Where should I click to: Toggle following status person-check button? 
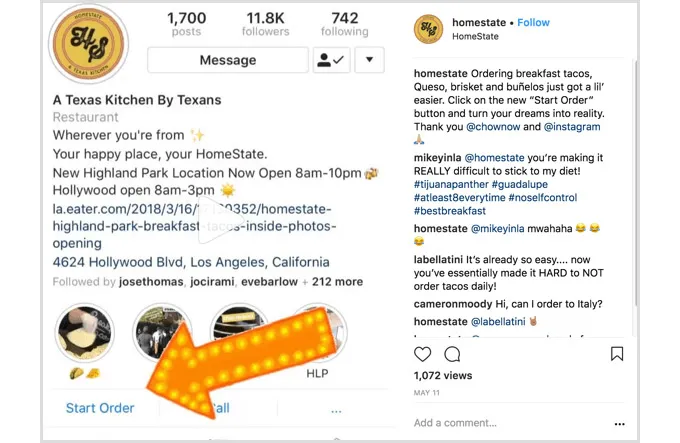(x=331, y=60)
